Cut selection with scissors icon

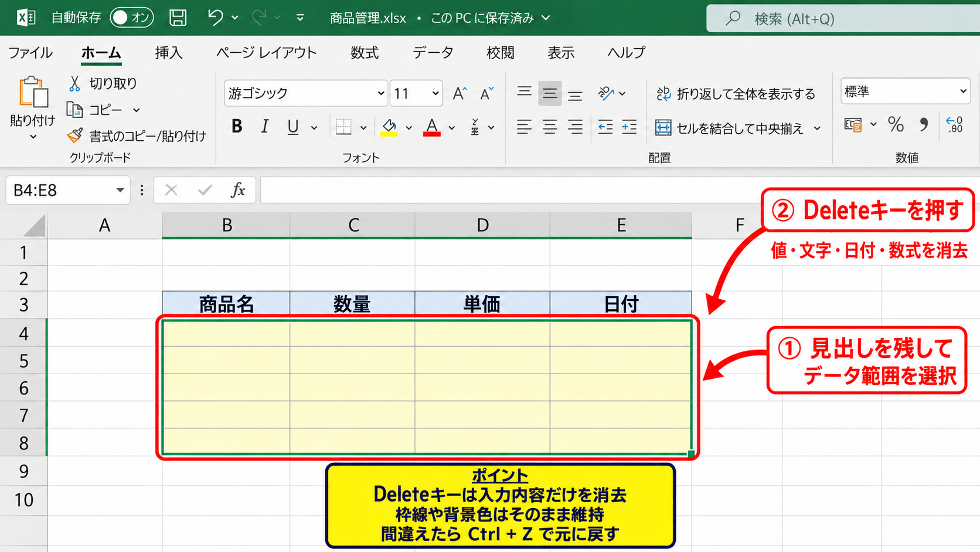click(74, 83)
